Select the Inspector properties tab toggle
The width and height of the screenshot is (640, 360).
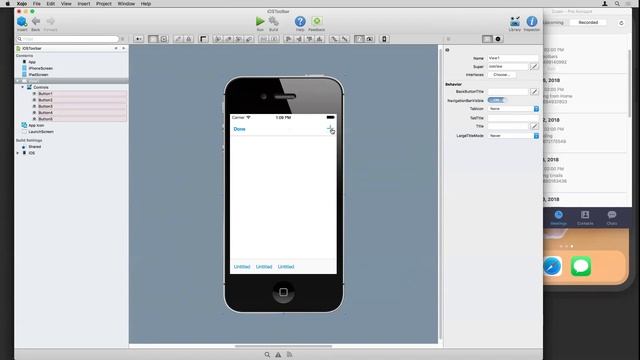487,39
